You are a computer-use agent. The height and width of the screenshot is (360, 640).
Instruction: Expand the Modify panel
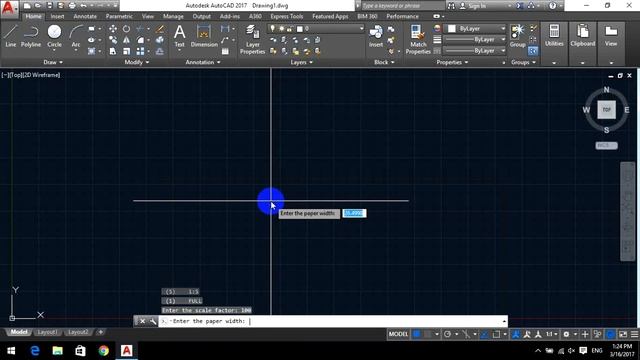point(137,62)
